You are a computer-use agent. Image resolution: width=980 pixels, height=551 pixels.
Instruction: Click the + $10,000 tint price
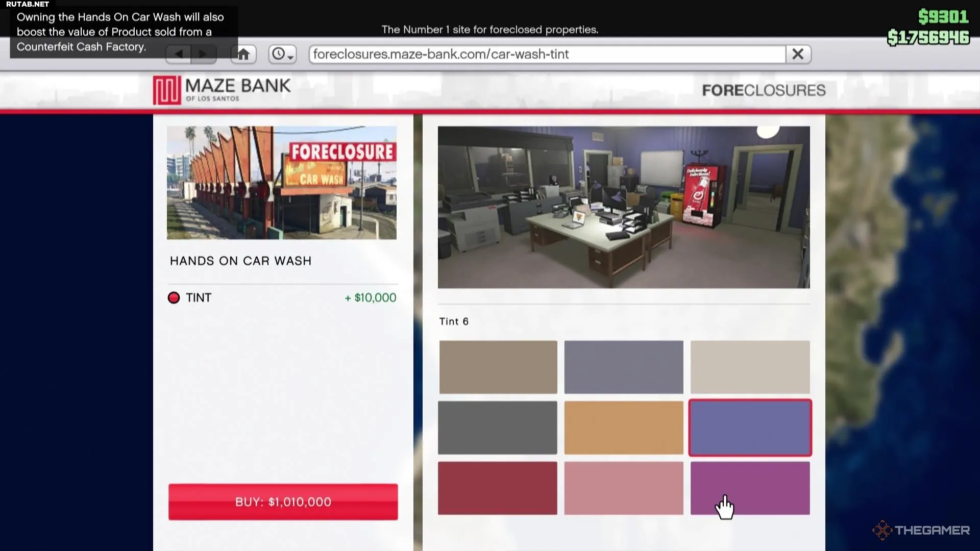[x=371, y=298]
